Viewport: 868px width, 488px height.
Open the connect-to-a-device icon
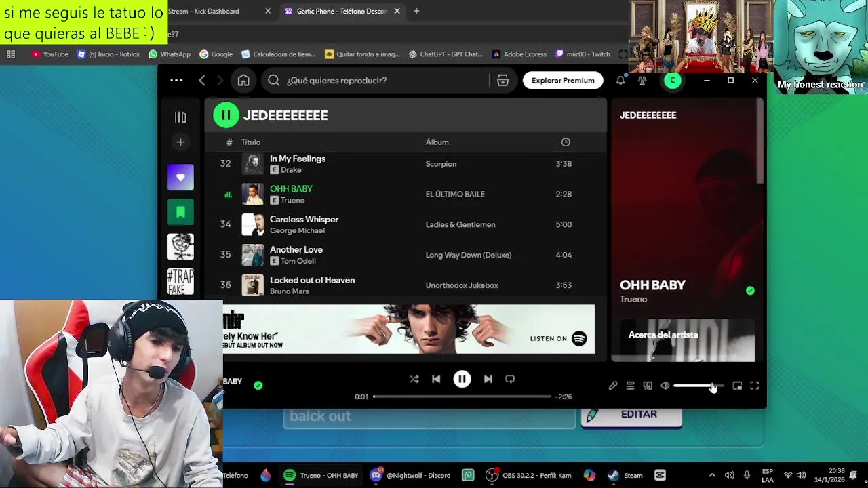point(648,386)
